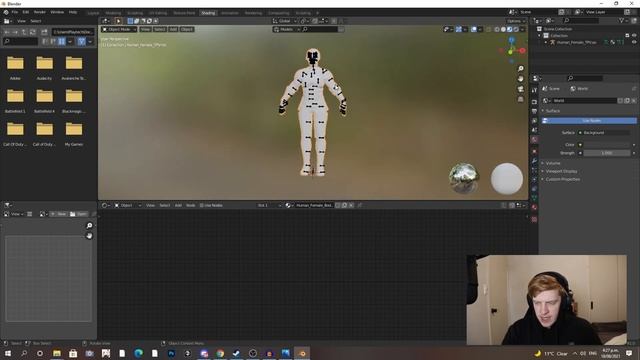This screenshot has height=360, width=640.
Task: Expand the Volume panel
Action: [553, 163]
